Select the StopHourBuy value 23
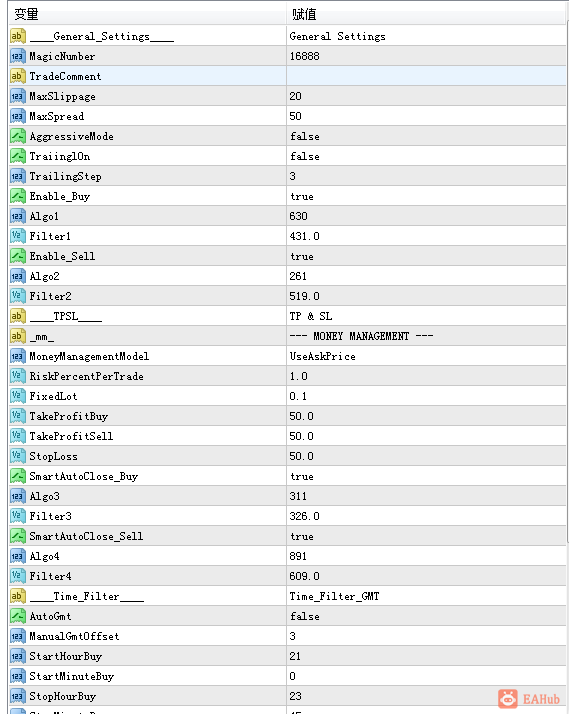The height and width of the screenshot is (714, 569). pyautogui.click(x=295, y=696)
